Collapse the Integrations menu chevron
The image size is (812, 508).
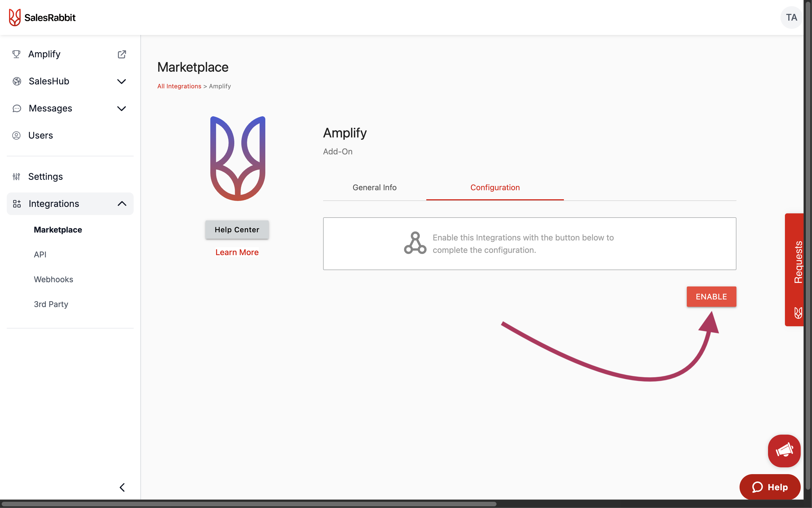tap(122, 203)
